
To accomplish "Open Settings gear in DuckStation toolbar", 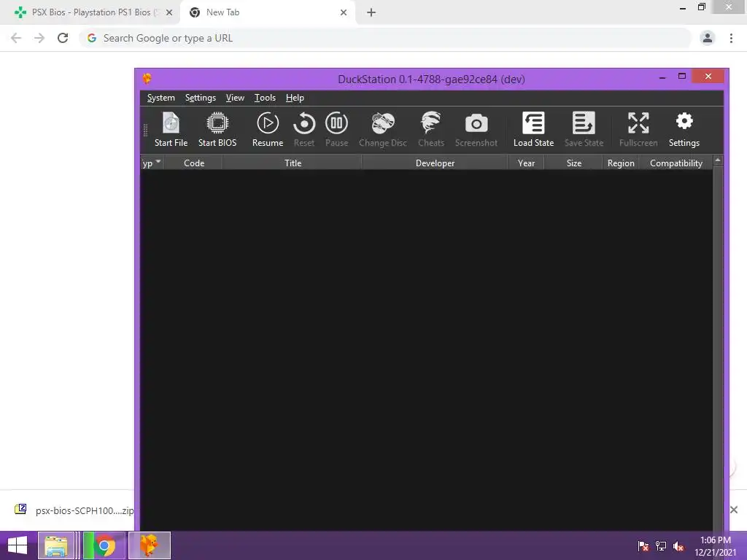I will (x=684, y=129).
